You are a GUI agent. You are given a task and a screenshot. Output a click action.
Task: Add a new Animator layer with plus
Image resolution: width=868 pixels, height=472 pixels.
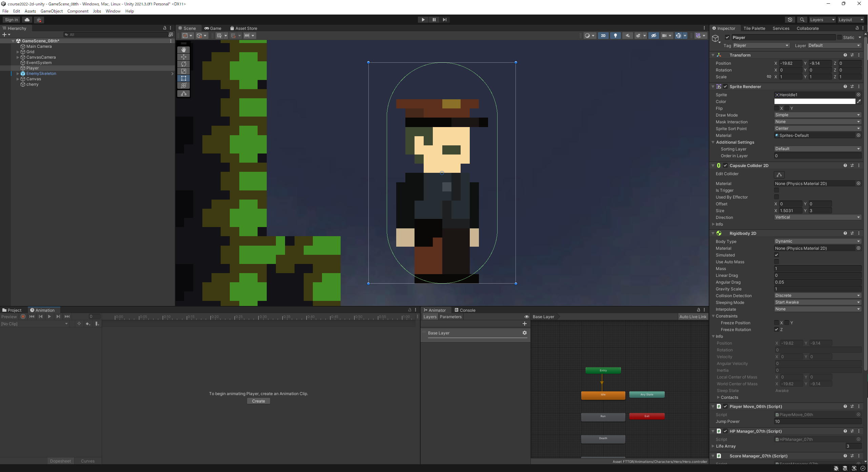pyautogui.click(x=525, y=324)
